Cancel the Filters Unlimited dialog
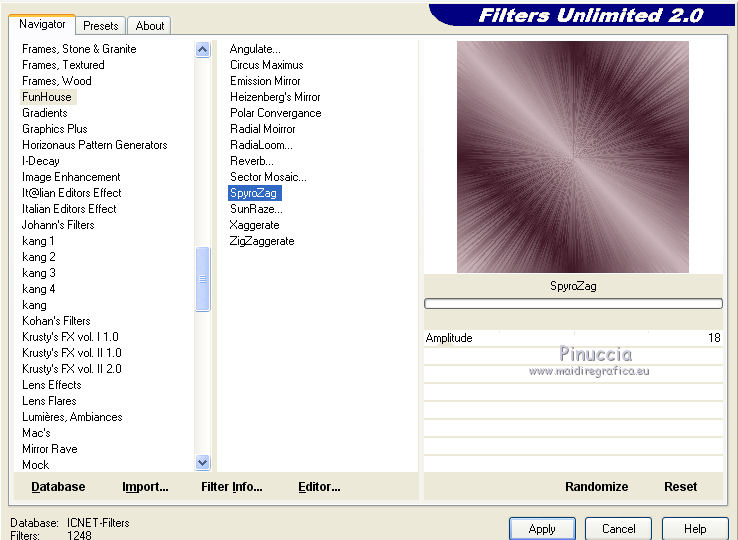 pyautogui.click(x=618, y=529)
